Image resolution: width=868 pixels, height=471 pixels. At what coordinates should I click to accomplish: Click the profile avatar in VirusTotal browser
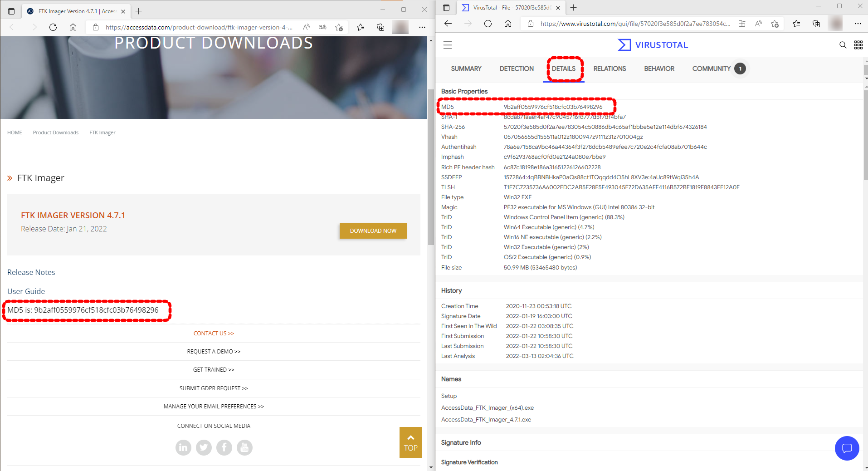pos(835,24)
